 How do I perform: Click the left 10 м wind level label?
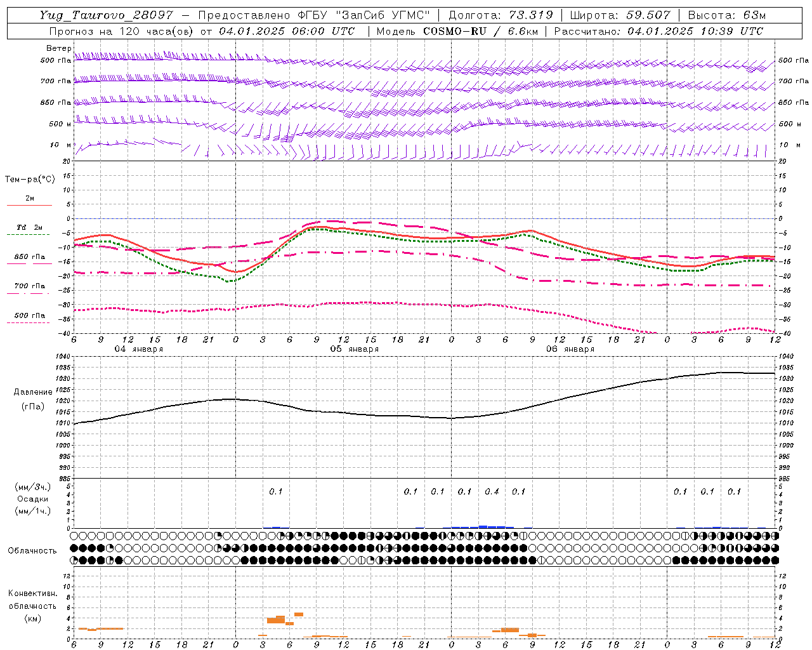pos(61,145)
